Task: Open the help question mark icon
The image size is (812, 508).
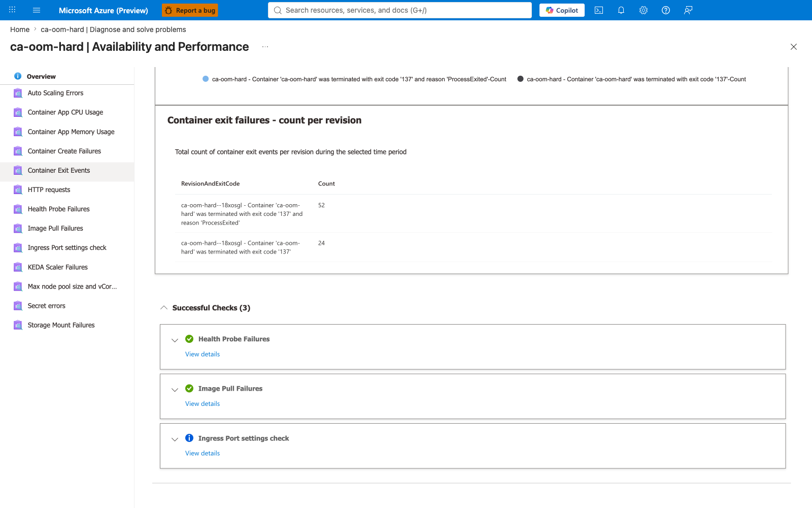Action: pyautogui.click(x=666, y=10)
